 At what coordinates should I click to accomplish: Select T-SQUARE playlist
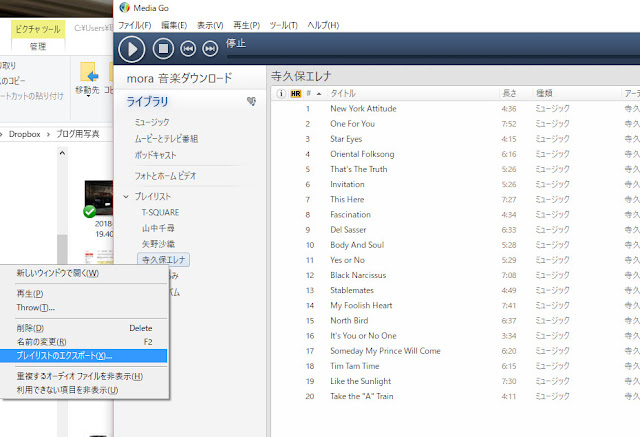(x=160, y=212)
